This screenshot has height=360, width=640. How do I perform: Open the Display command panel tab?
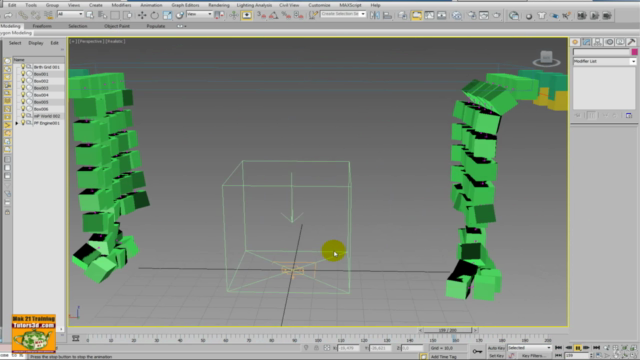[x=620, y=42]
